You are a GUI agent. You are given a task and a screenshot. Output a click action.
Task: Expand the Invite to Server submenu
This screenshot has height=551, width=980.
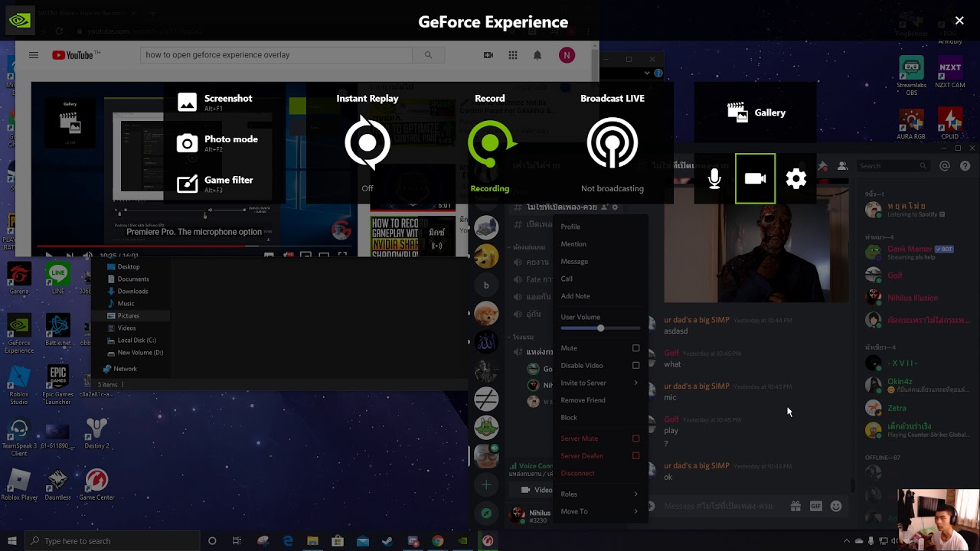click(599, 383)
